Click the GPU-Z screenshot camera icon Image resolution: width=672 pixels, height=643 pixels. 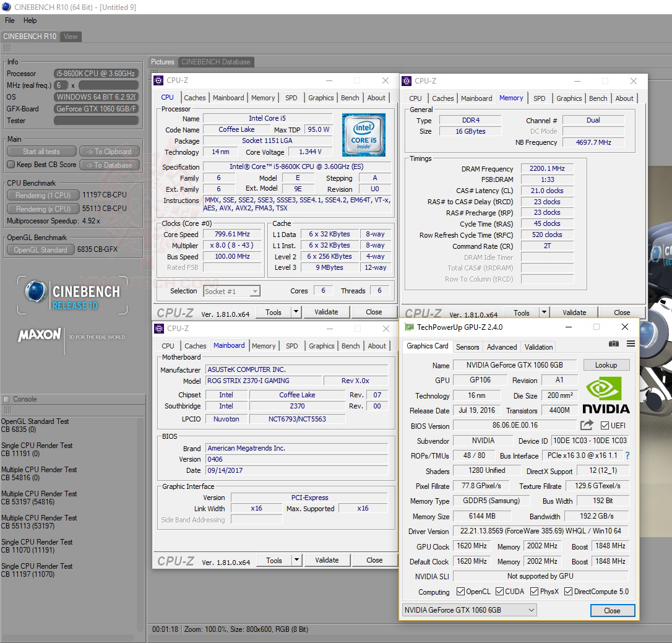click(x=613, y=343)
